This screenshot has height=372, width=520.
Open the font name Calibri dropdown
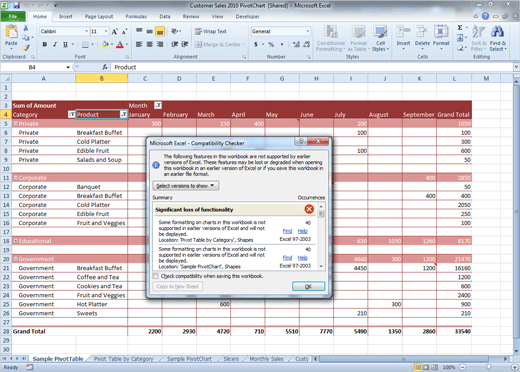pos(87,32)
